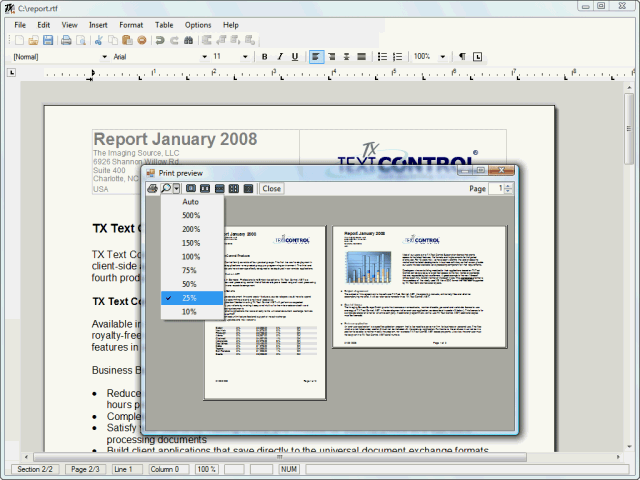Select the six-page layout preview icon
Screen dimensions: 640x480
247,188
